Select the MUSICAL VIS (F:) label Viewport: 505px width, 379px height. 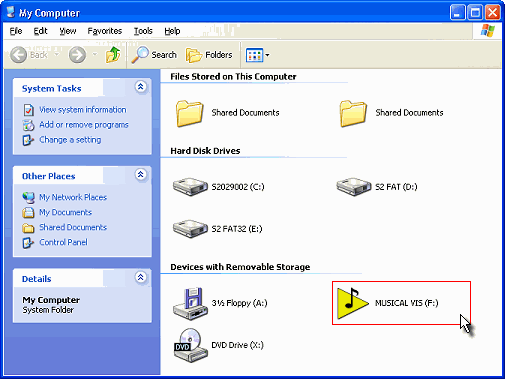point(407,303)
